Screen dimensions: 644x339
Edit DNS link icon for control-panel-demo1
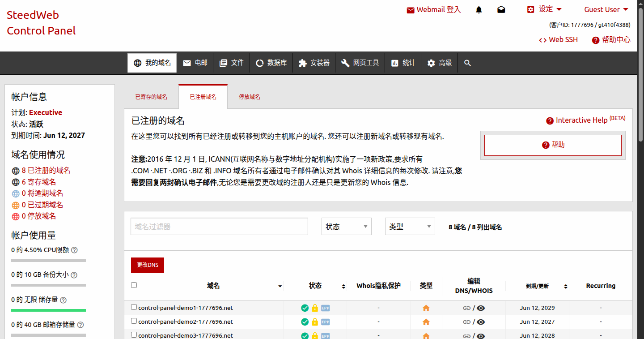(467, 308)
